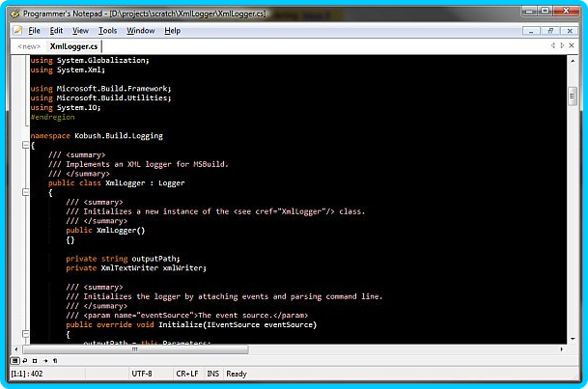Collapse the Initialize method fold marker

coord(25,334)
